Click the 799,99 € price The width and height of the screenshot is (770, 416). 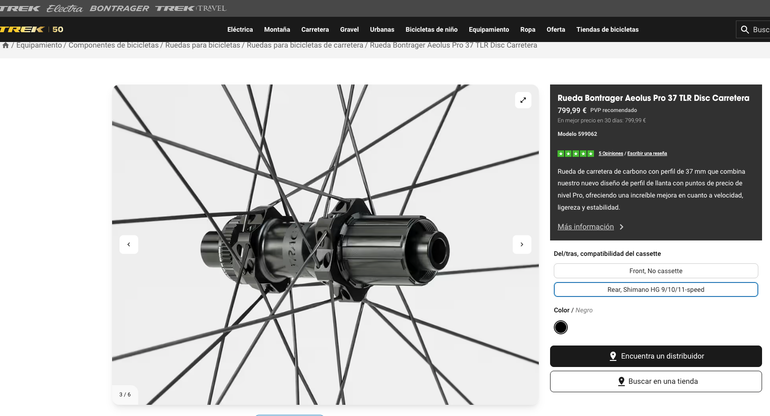pos(572,111)
